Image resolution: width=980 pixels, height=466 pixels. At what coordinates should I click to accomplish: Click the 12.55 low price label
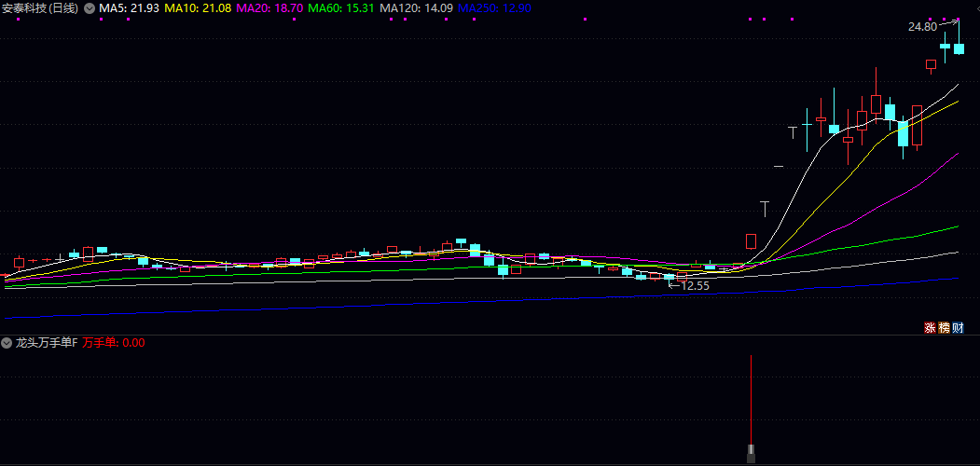point(695,286)
